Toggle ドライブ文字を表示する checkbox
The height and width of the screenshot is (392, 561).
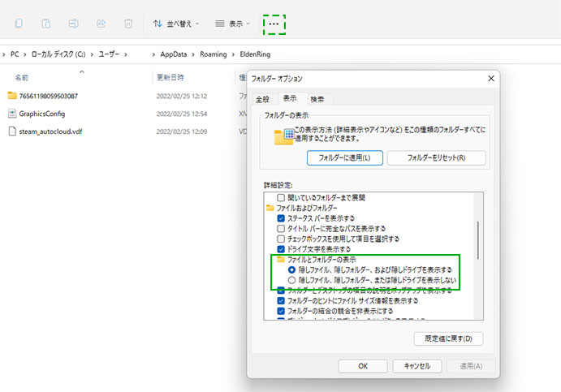[282, 249]
